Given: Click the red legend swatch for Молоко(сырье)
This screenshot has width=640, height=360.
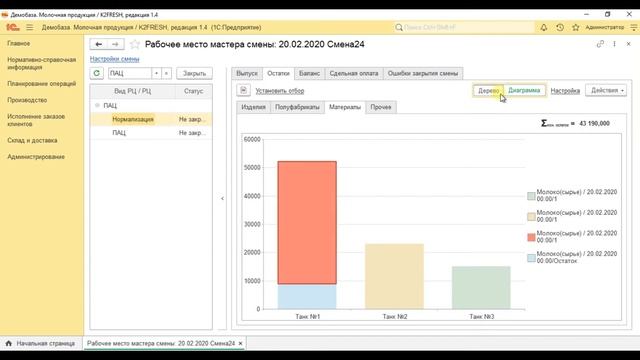Looking at the screenshot, I should coord(531,237).
